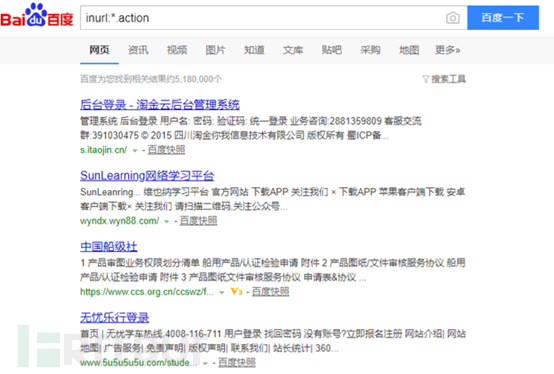Open camera image search icon
Viewport: 554px width, 374px height.
pos(453,18)
